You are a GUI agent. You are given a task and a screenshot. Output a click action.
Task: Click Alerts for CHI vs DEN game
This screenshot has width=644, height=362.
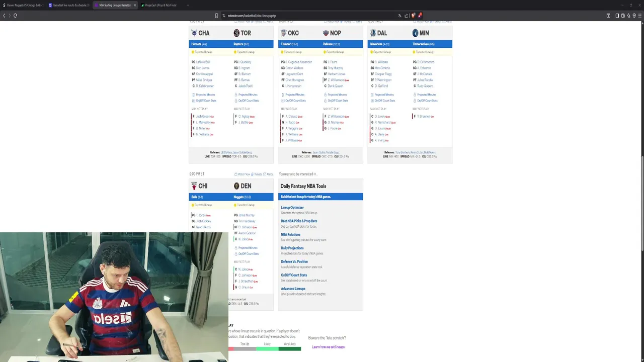(x=268, y=174)
